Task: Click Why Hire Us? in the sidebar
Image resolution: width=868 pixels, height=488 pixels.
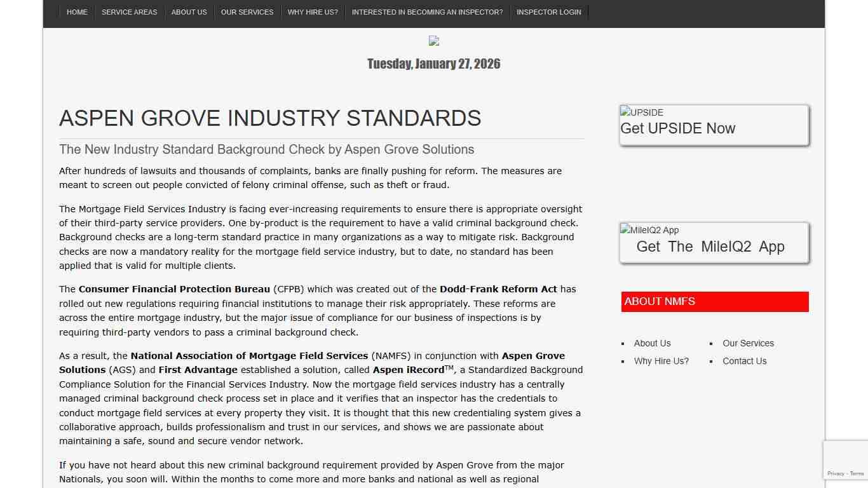Action: [x=661, y=361]
